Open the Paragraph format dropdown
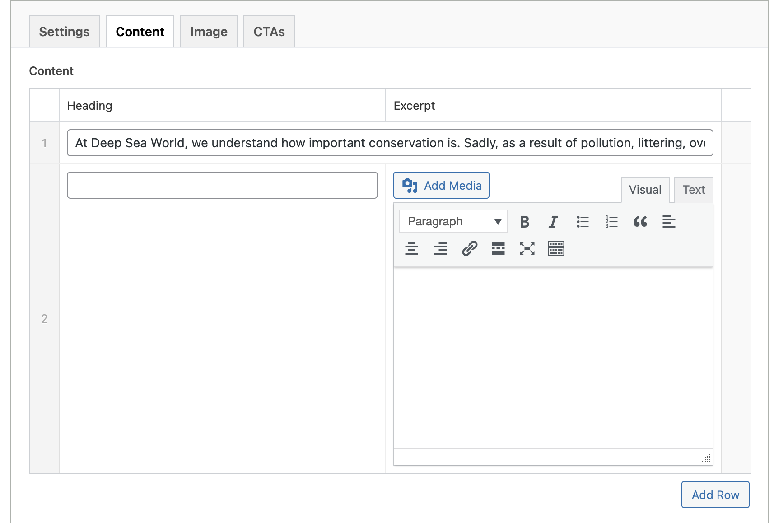 (453, 222)
